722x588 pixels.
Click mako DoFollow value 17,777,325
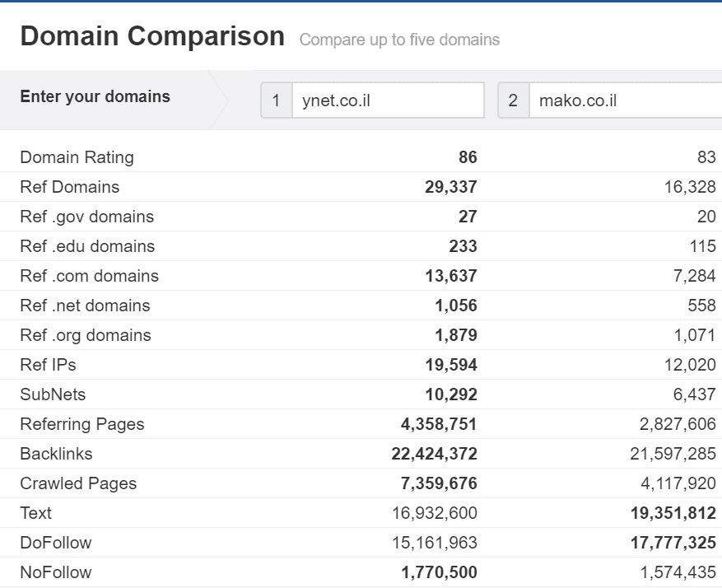click(x=673, y=543)
